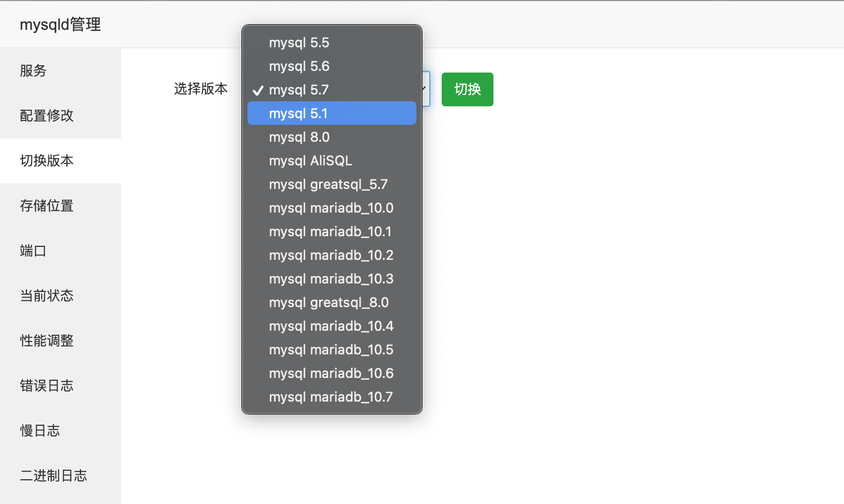Choose mysql 8.0 in dropdown

click(332, 137)
